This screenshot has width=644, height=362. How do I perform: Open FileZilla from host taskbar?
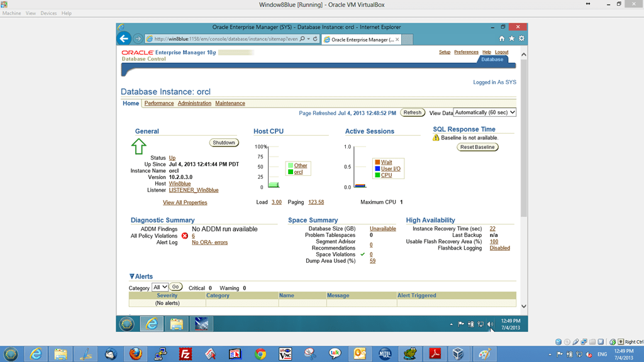[186, 354]
